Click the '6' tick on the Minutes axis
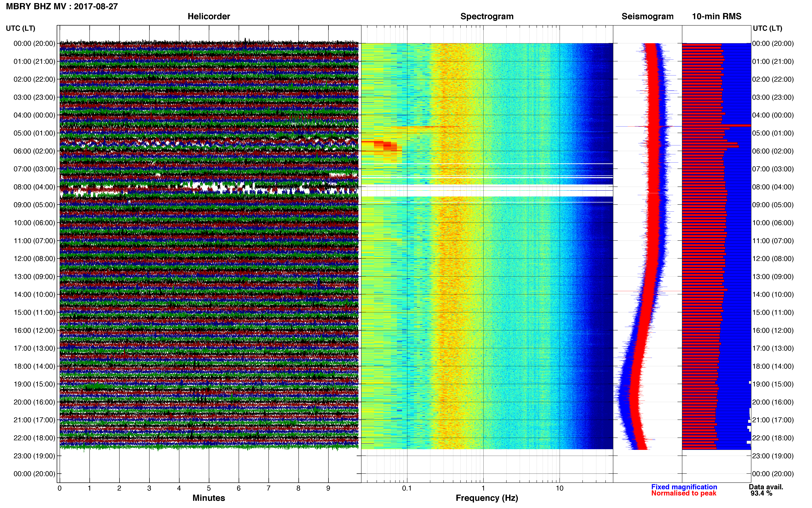The width and height of the screenshot is (812, 508). (239, 488)
